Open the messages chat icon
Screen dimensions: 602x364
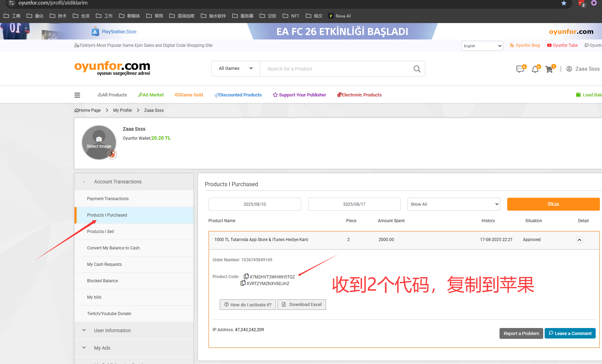tap(520, 69)
